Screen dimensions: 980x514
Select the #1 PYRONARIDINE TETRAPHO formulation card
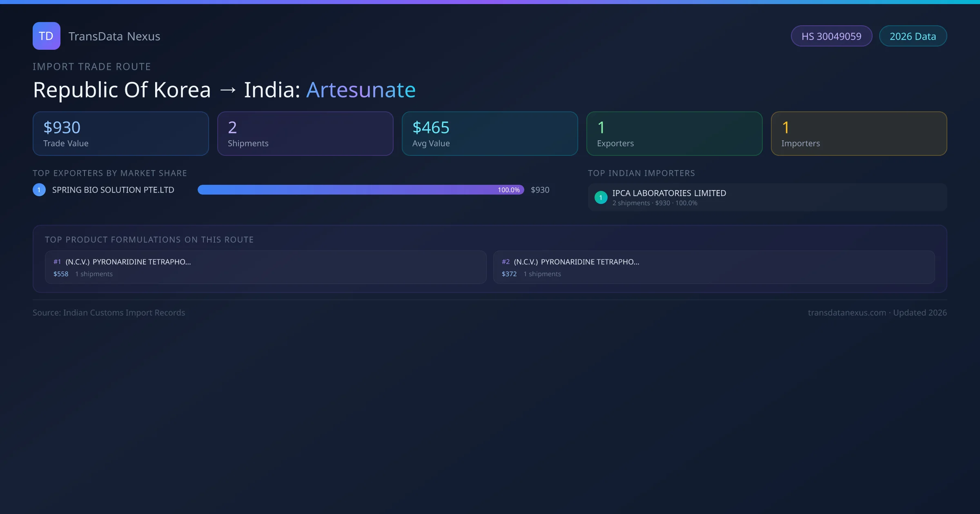click(265, 267)
